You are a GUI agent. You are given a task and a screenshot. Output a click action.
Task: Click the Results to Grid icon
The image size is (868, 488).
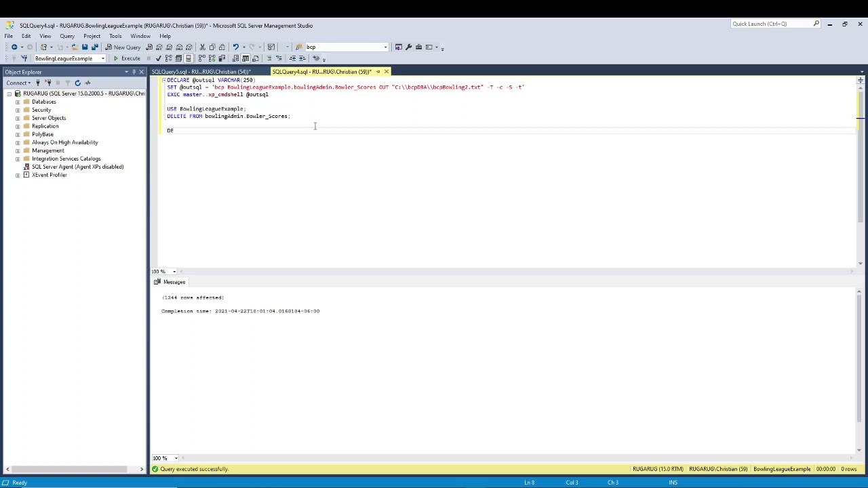(245, 58)
